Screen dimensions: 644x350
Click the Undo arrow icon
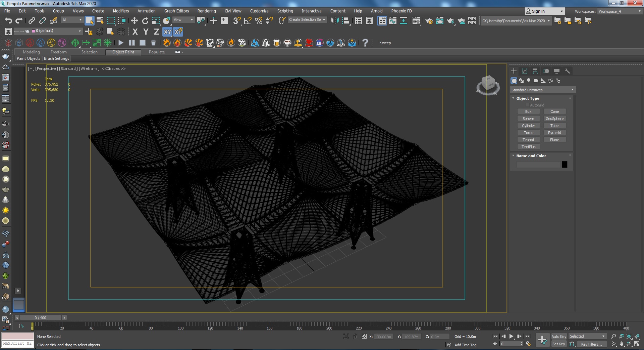tap(8, 21)
